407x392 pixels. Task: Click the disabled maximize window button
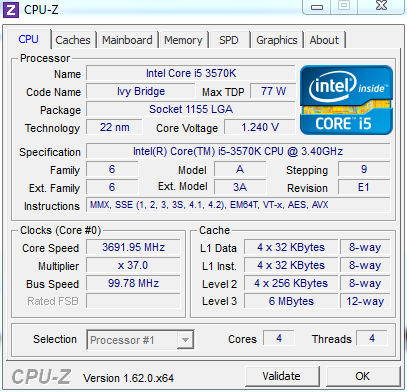coord(344,6)
